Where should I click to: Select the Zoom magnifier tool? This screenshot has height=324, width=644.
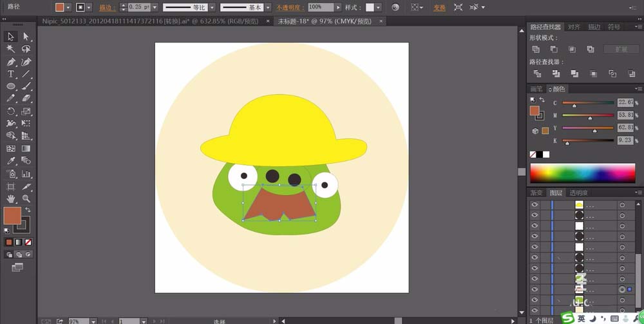(x=26, y=198)
